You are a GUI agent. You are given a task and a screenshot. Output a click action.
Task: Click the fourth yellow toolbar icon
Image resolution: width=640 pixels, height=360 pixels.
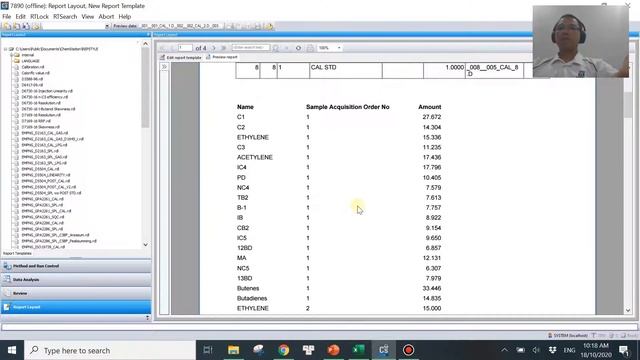pos(36,26)
